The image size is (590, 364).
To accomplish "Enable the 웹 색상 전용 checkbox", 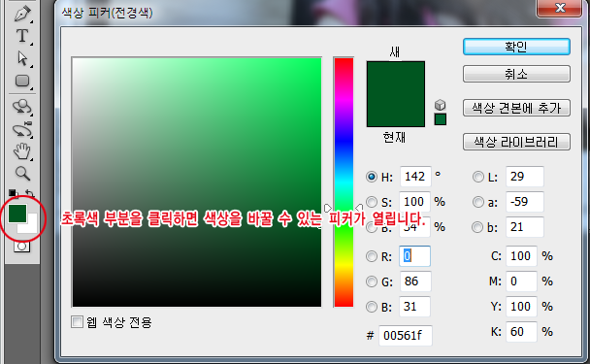I will click(77, 322).
